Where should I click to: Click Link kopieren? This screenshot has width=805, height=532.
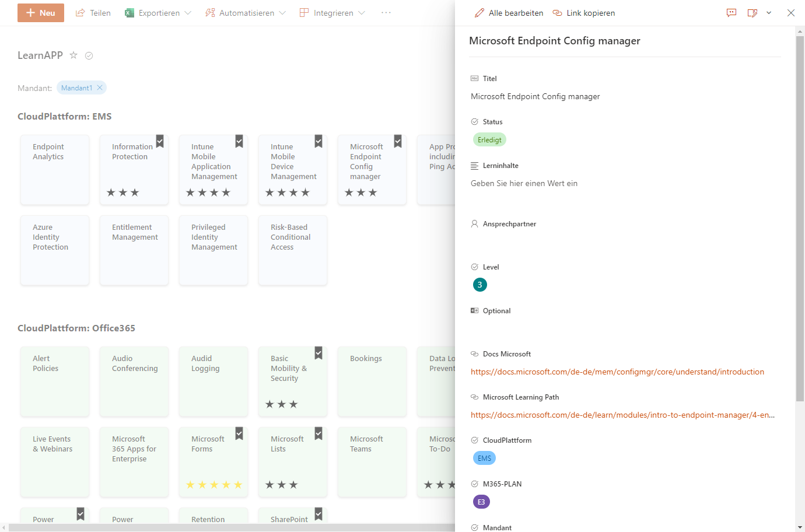[x=583, y=13]
